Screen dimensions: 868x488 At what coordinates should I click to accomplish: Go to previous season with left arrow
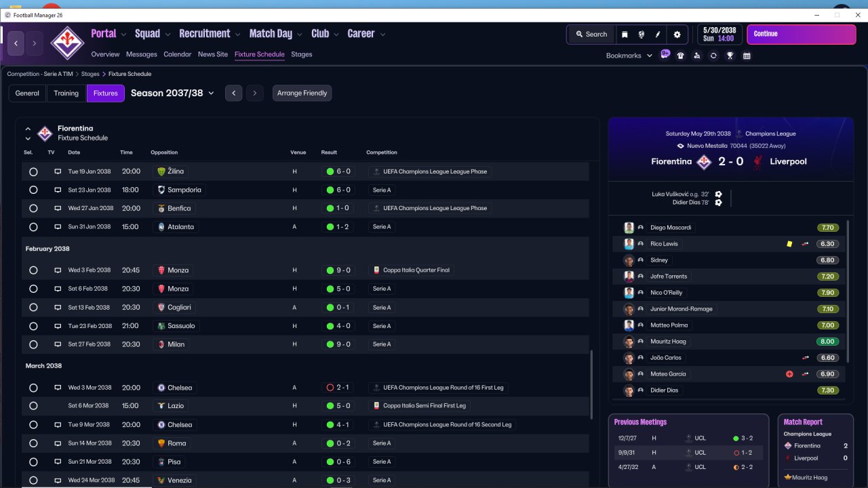[233, 94]
